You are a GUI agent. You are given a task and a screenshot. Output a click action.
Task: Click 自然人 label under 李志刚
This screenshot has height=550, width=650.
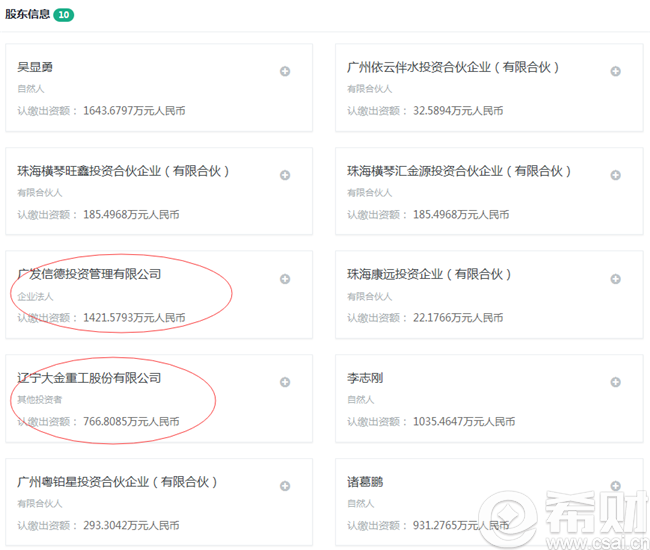tap(361, 400)
